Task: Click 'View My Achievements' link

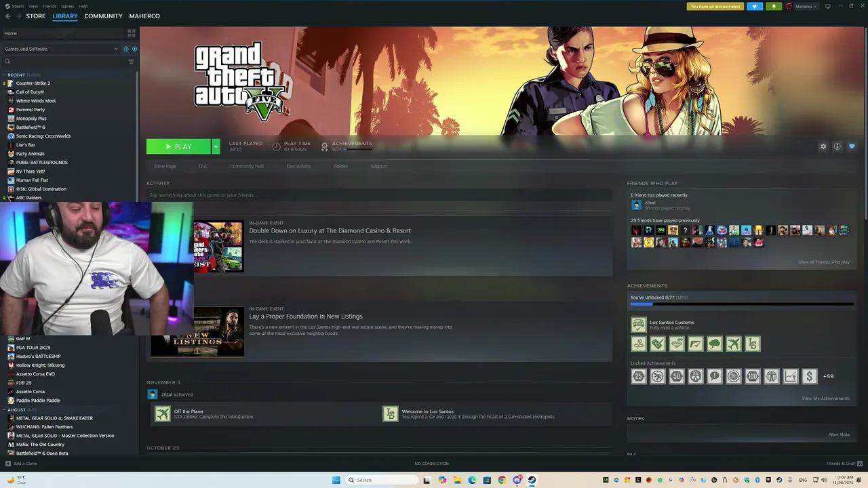Action: [x=825, y=399]
